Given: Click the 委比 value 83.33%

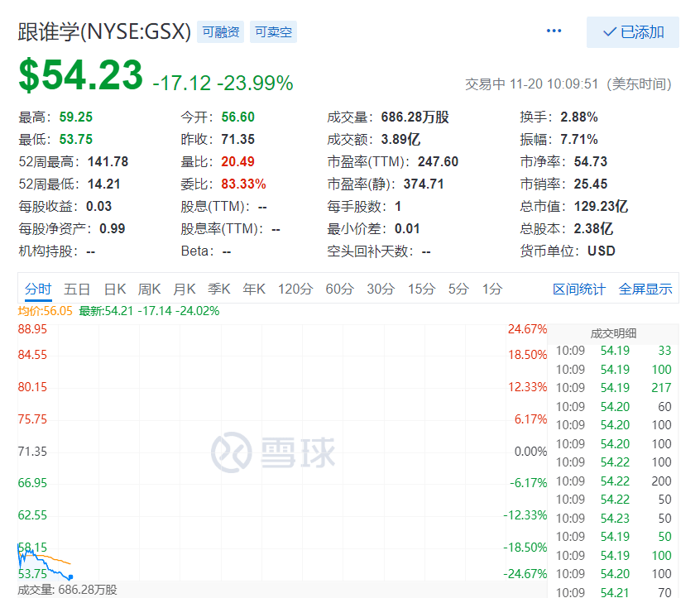Looking at the screenshot, I should pos(244,184).
